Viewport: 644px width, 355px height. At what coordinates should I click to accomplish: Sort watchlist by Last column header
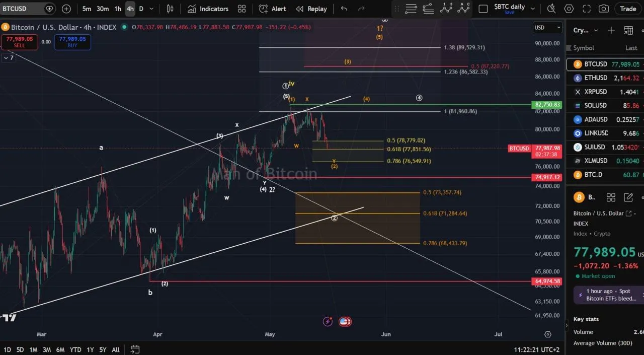[x=631, y=48]
